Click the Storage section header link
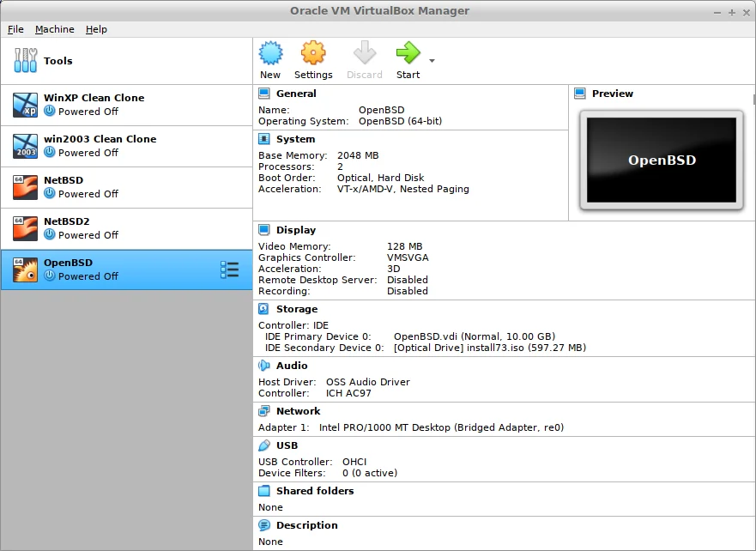 pyautogui.click(x=296, y=309)
